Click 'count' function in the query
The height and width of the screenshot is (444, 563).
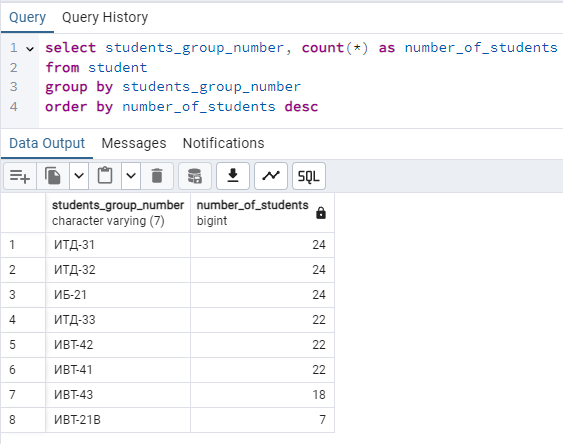tap(323, 48)
